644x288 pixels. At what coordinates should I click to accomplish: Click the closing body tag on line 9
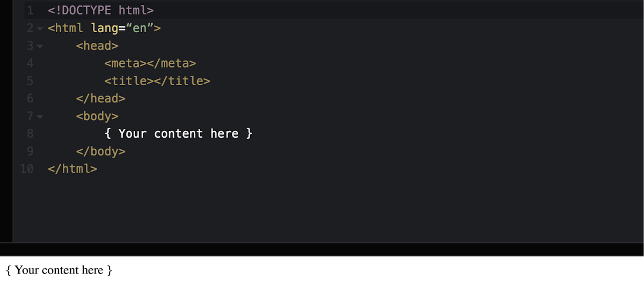pos(100,151)
